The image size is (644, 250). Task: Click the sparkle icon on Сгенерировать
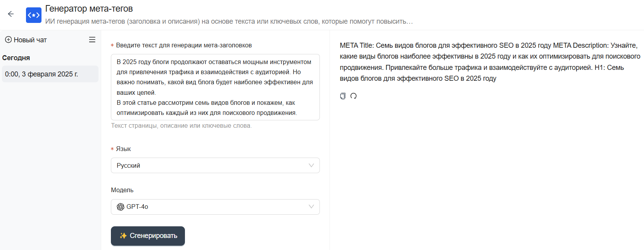point(123,236)
